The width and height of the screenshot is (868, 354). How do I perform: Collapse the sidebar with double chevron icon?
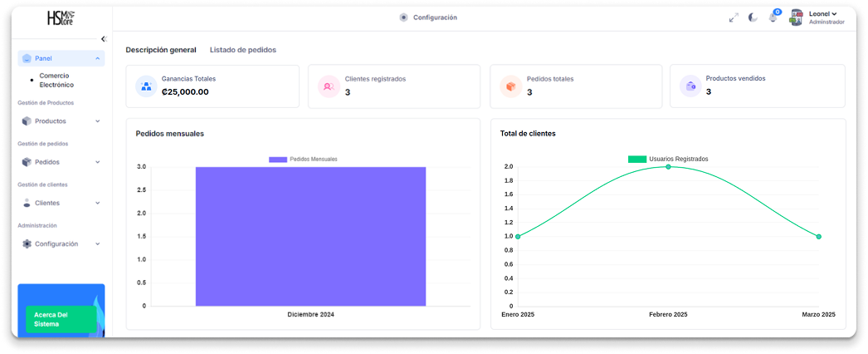tap(104, 39)
